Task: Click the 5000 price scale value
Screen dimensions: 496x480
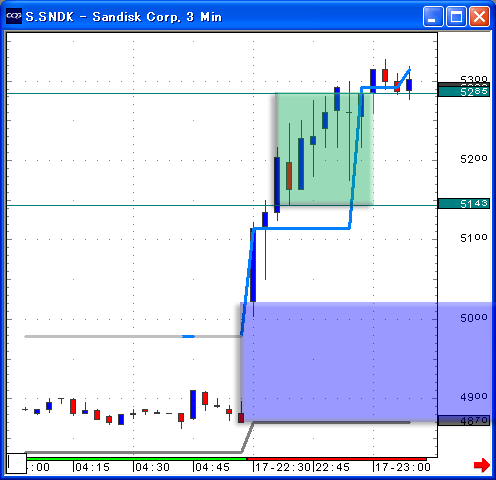Action: tap(474, 317)
